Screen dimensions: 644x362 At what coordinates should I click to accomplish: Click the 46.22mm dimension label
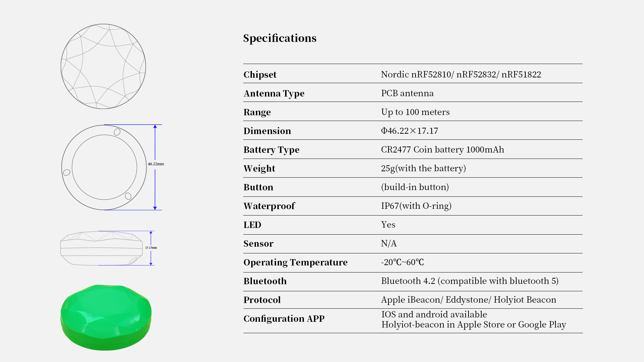point(156,164)
